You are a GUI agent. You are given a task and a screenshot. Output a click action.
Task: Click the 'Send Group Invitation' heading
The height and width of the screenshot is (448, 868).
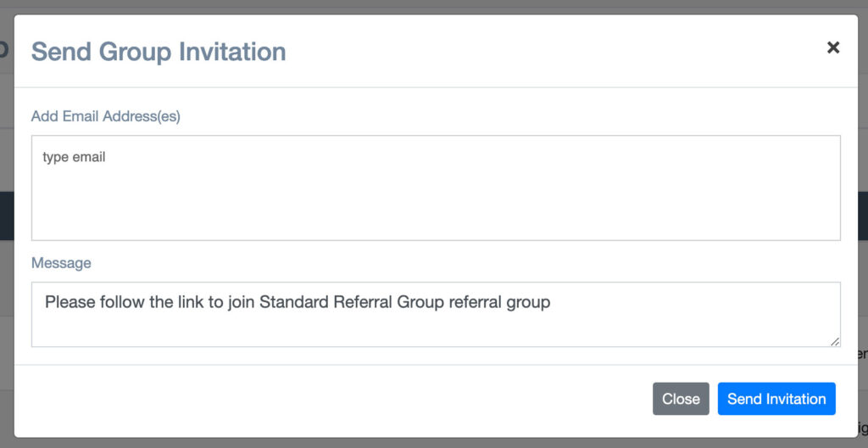pyautogui.click(x=159, y=52)
